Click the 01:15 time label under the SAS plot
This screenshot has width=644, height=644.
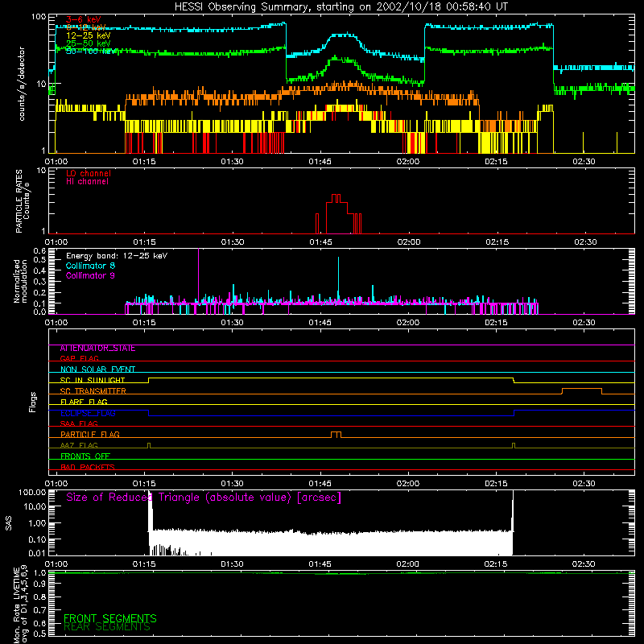pyautogui.click(x=144, y=564)
